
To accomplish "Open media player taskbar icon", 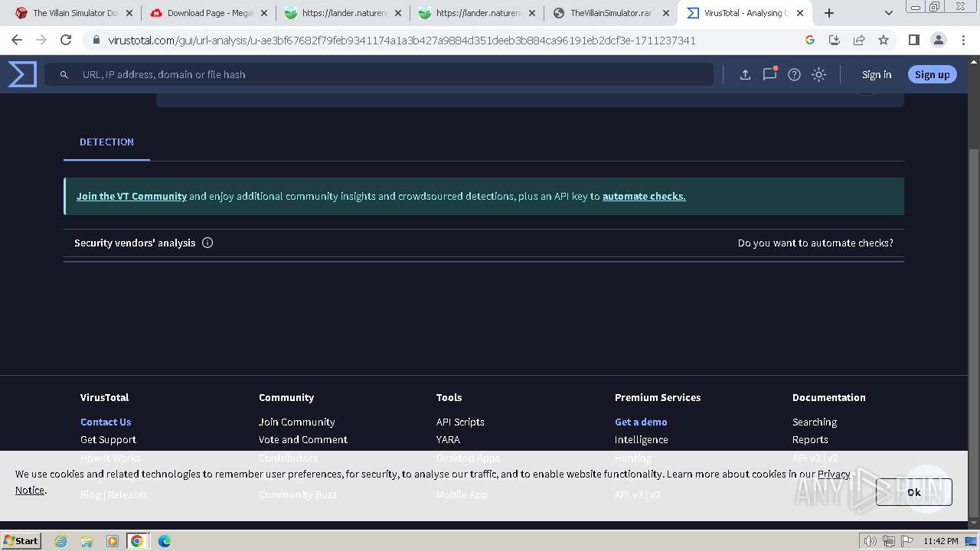I will pos(112,541).
